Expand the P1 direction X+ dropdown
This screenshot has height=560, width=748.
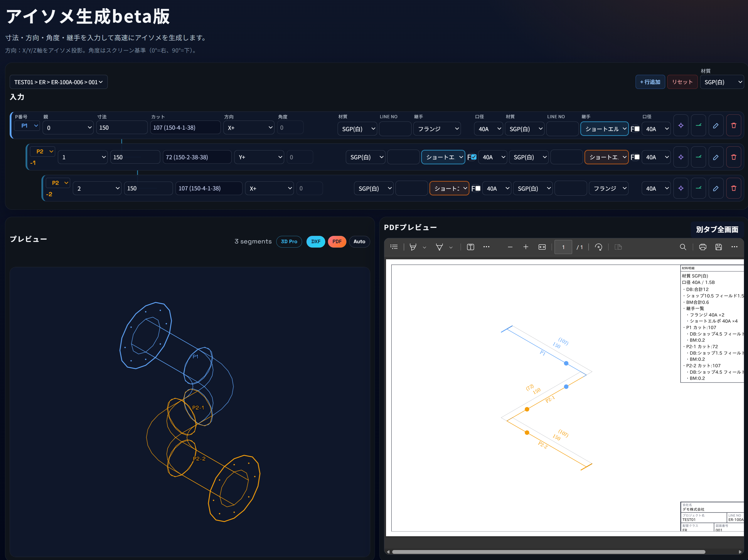click(249, 128)
